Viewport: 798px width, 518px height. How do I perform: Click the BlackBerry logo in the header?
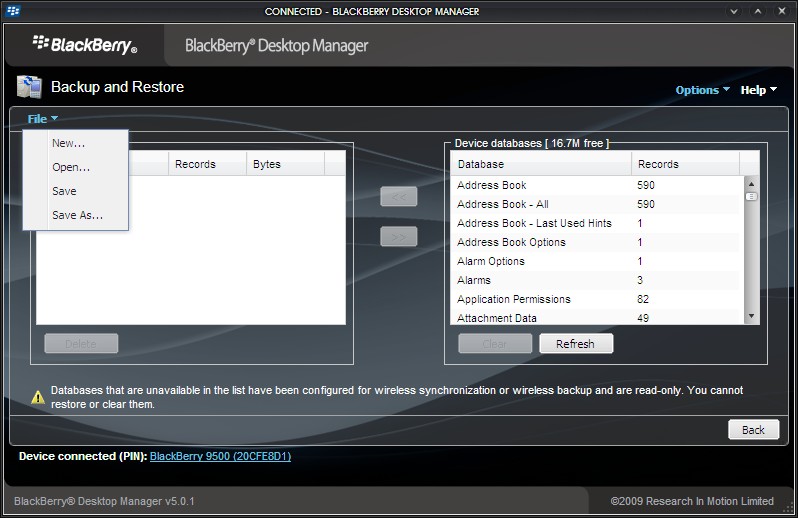(x=85, y=45)
